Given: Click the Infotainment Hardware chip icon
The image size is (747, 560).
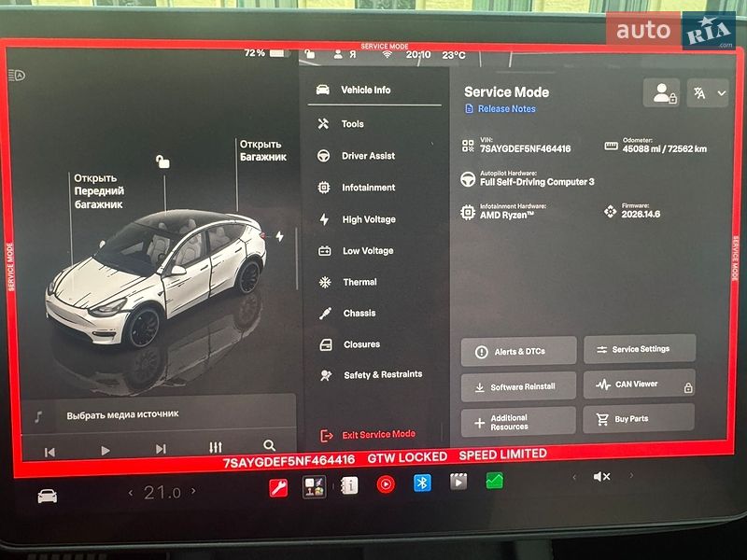Looking at the screenshot, I should pos(468,212).
